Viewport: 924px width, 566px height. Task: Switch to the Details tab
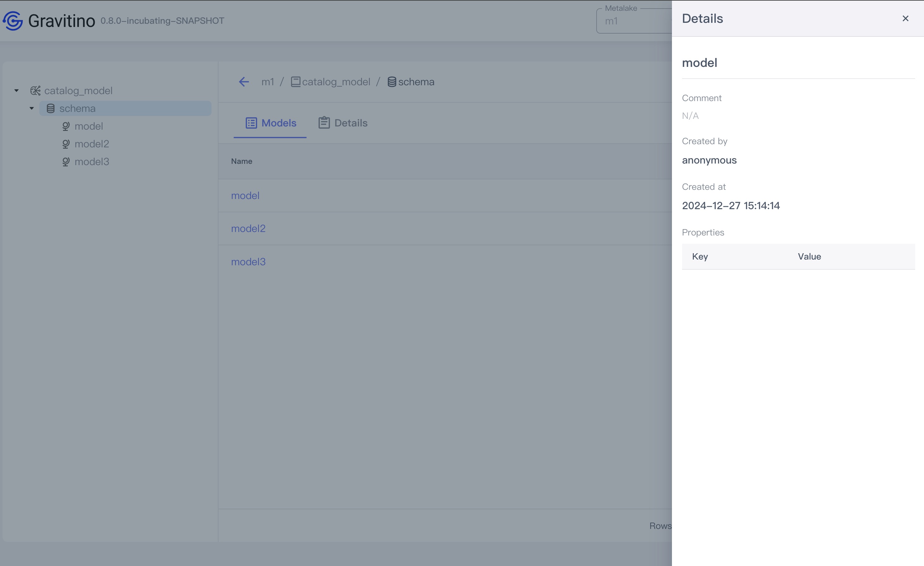coord(343,123)
